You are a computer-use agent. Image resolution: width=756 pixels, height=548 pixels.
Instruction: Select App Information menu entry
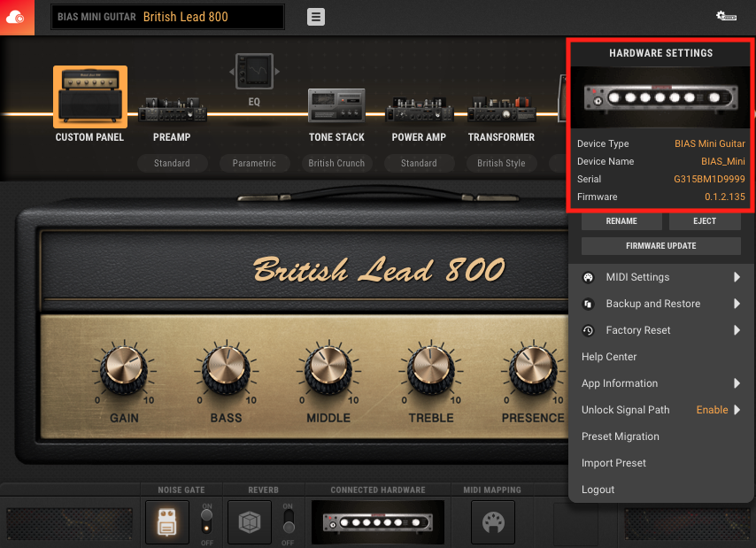(x=620, y=383)
